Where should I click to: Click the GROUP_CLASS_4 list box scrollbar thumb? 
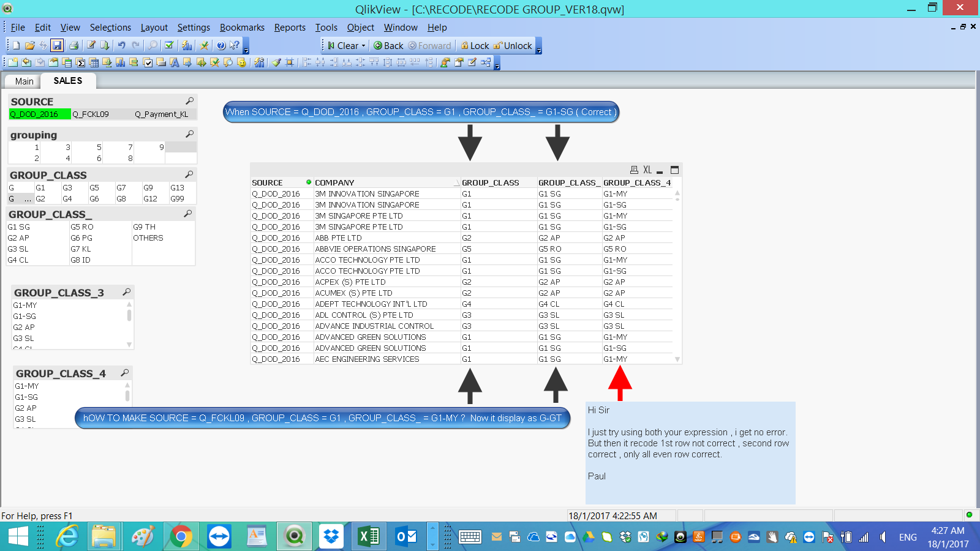[127, 395]
